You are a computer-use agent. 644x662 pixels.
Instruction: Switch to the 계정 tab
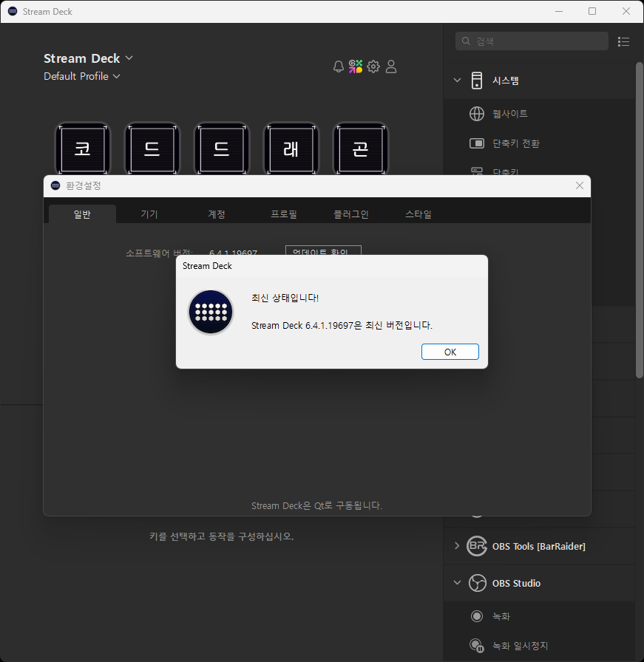(217, 214)
